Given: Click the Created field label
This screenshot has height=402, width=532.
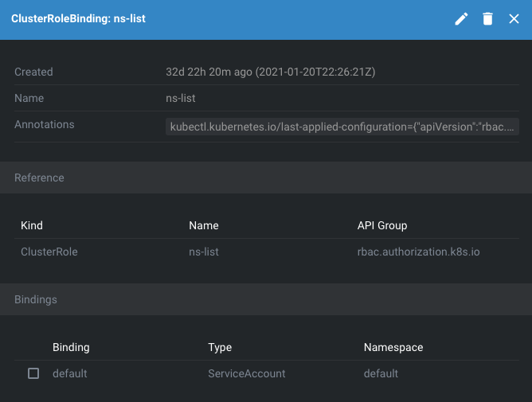Looking at the screenshot, I should point(33,72).
